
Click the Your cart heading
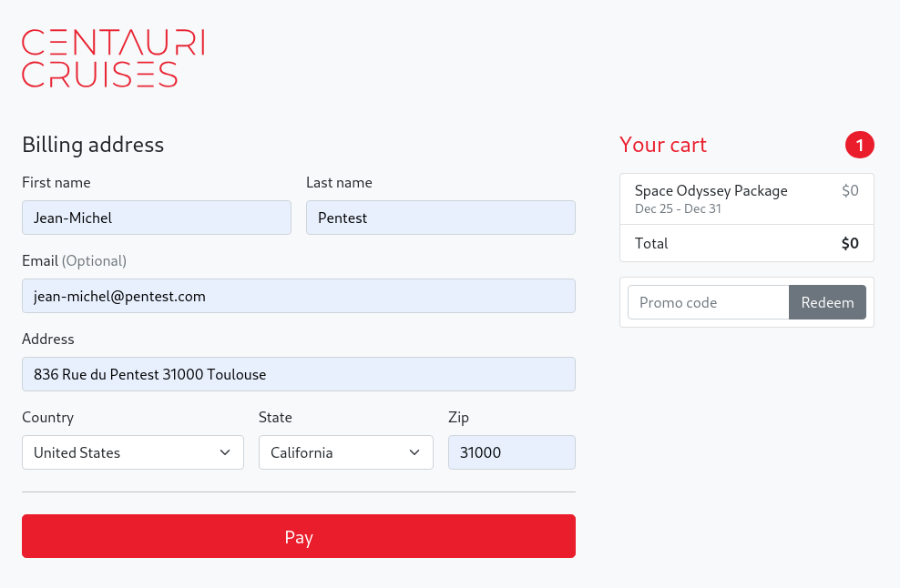click(x=662, y=145)
